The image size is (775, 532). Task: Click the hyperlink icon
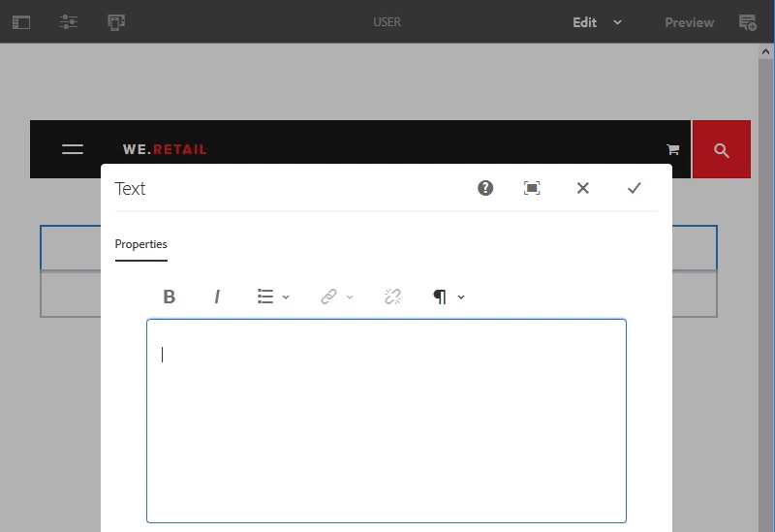pyautogui.click(x=328, y=297)
